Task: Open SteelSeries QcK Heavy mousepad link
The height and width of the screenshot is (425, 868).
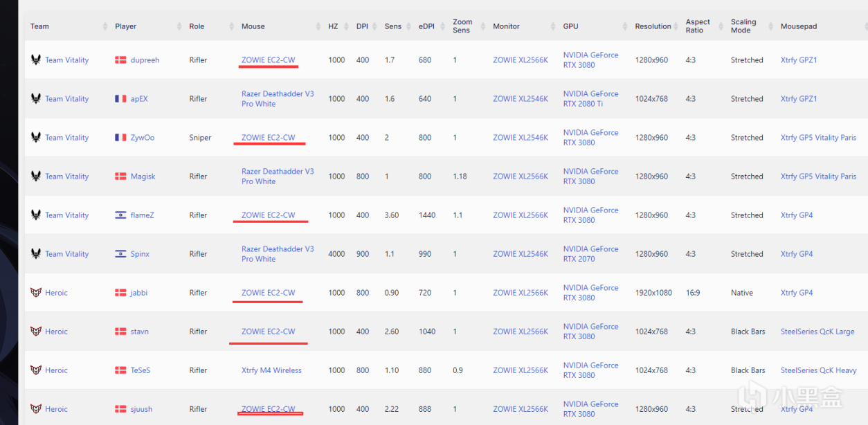Action: tap(818, 370)
